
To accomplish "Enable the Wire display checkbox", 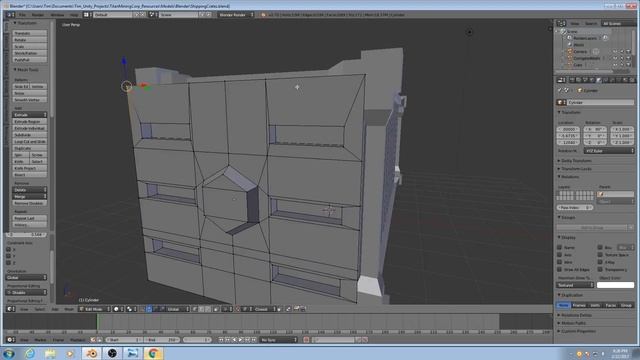I will pyautogui.click(x=560, y=262).
